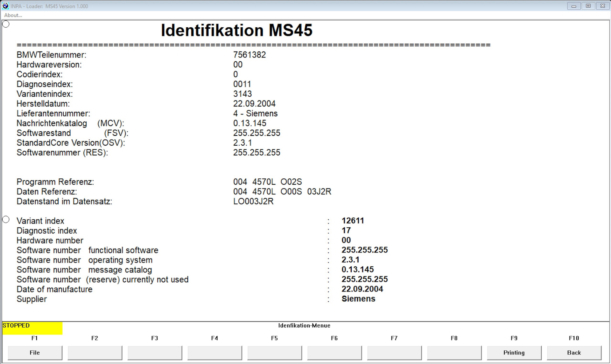Click the Variant index value 12611
Image resolution: width=611 pixels, height=364 pixels.
[353, 221]
